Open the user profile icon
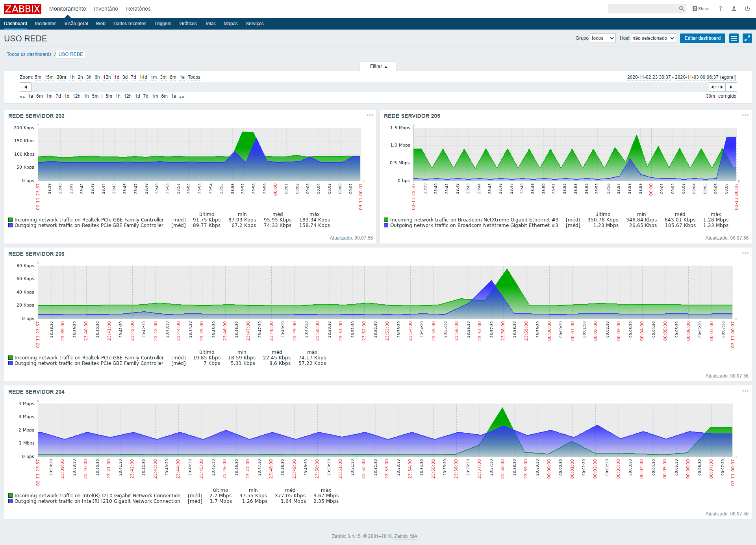The width and height of the screenshot is (756, 545). tap(734, 9)
